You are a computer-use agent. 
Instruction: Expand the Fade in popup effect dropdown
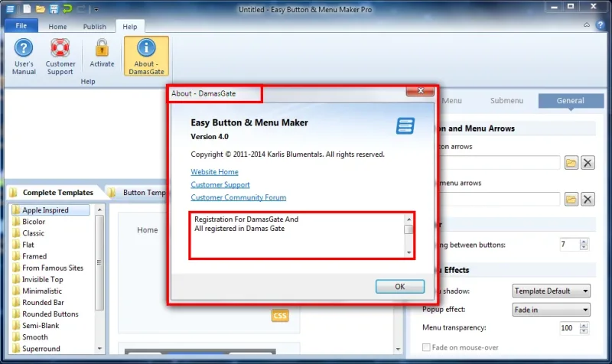551,310
